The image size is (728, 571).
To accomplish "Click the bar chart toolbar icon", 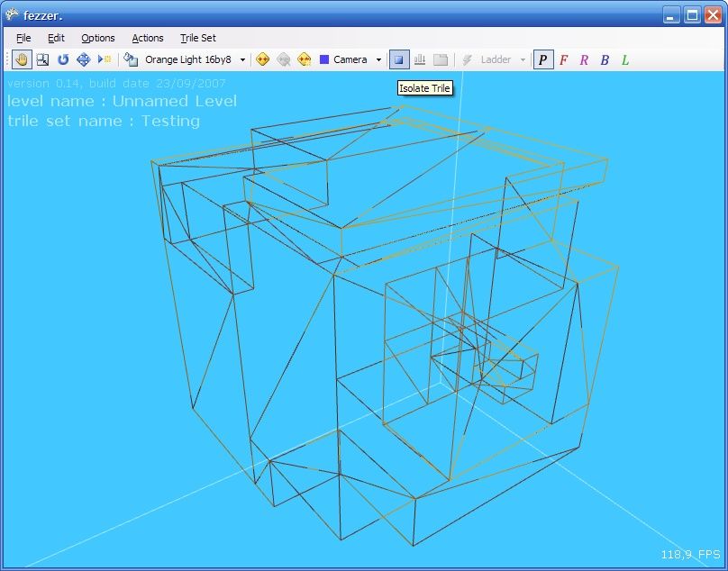I will (x=420, y=59).
